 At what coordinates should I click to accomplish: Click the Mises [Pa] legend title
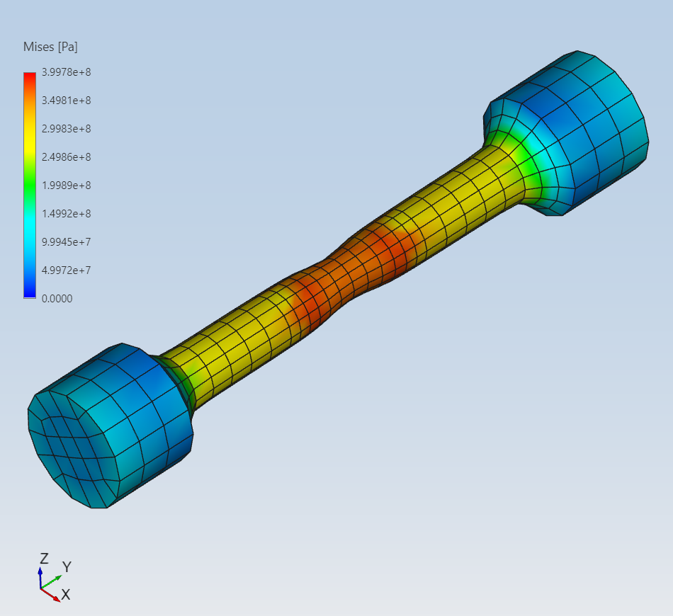point(50,47)
